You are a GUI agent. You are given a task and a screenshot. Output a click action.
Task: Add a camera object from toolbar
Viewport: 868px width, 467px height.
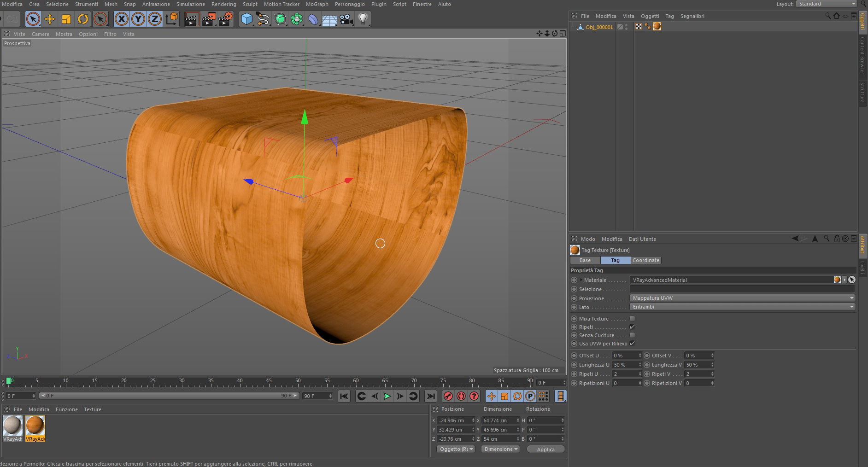click(x=346, y=19)
